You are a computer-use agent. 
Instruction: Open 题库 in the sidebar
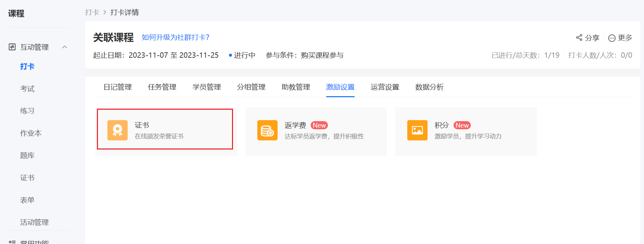click(27, 156)
